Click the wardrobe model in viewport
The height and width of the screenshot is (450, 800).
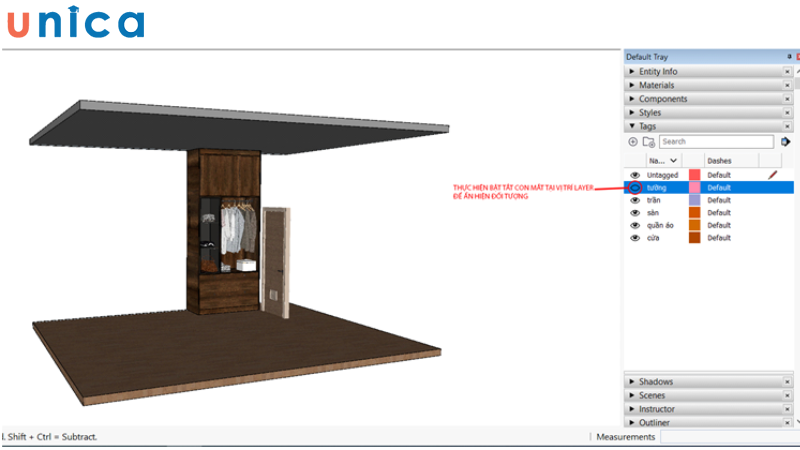[x=223, y=231]
